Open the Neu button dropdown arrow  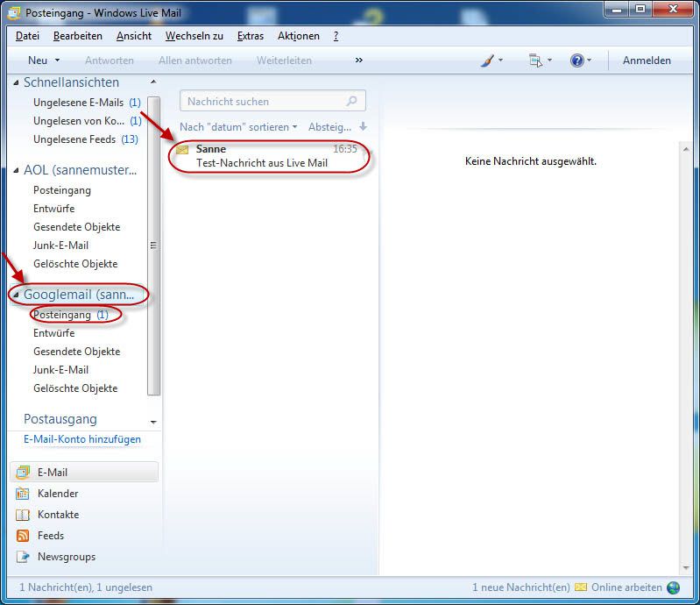point(58,60)
